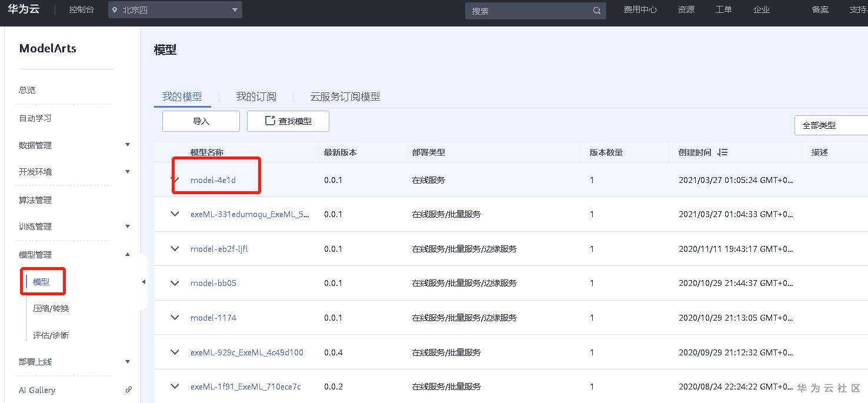Click inside the top search input field
868x403 pixels.
529,10
